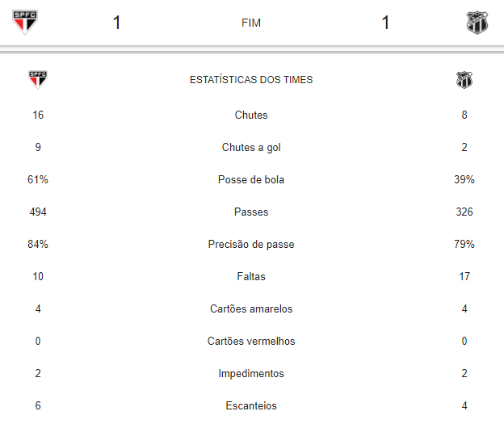The image size is (504, 428).
Task: Click the Impedimentos stat label
Action: coord(251,374)
